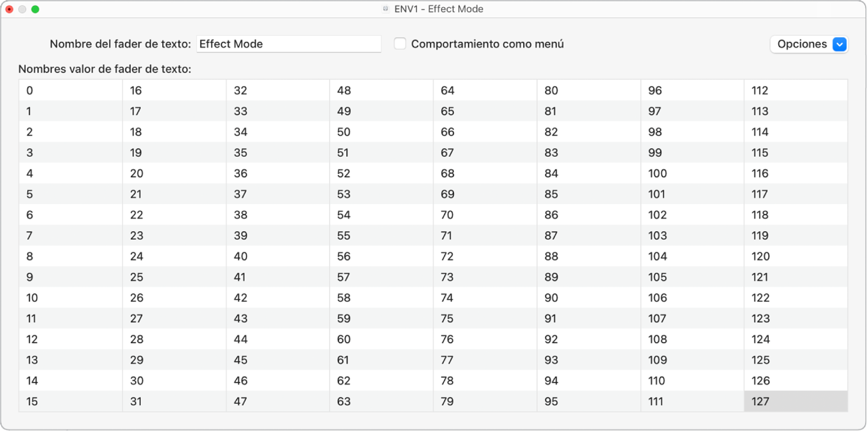868x431 pixels.
Task: Select the value cell 16
Action: point(174,90)
